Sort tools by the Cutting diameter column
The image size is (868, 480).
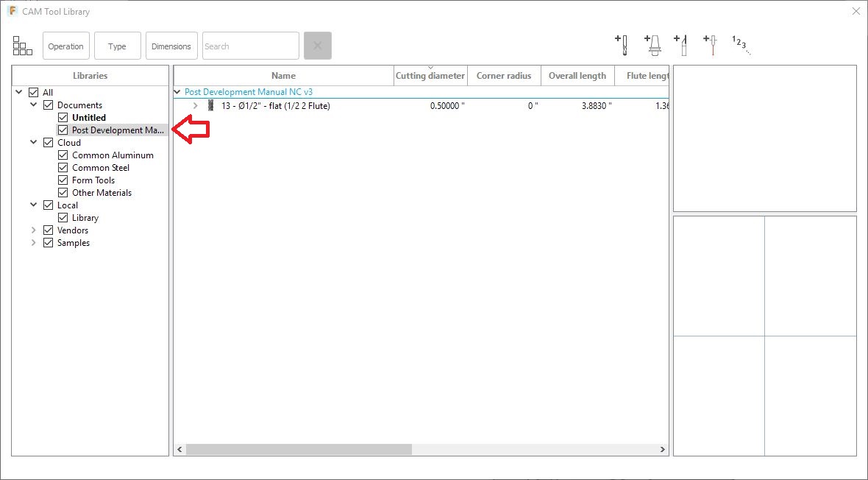click(430, 75)
